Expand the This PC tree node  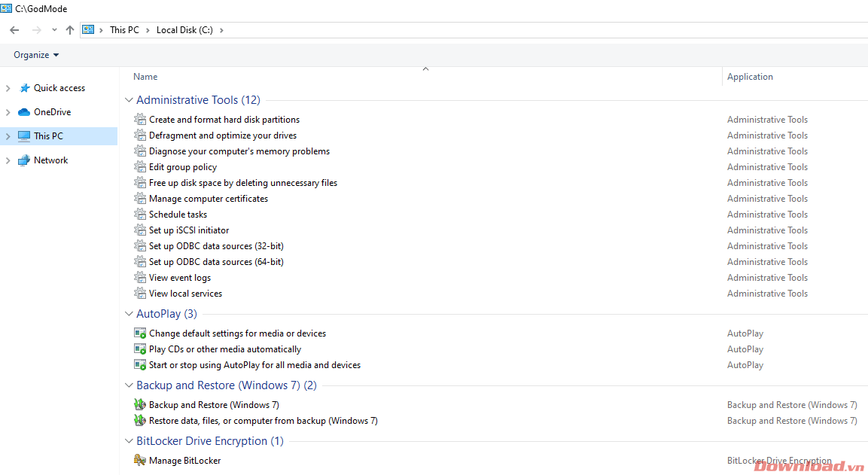click(8, 136)
